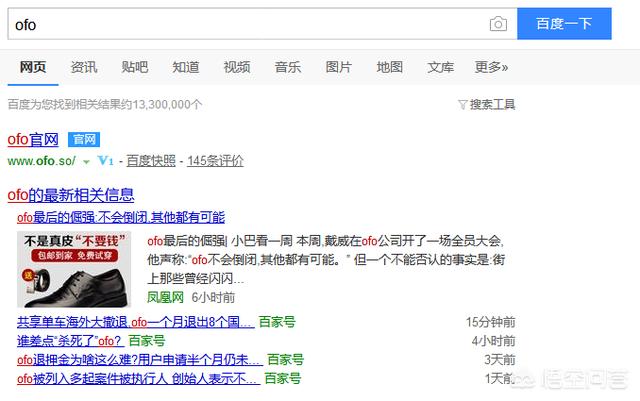
Task: Expand the 更多» tab menu
Action: (x=491, y=67)
